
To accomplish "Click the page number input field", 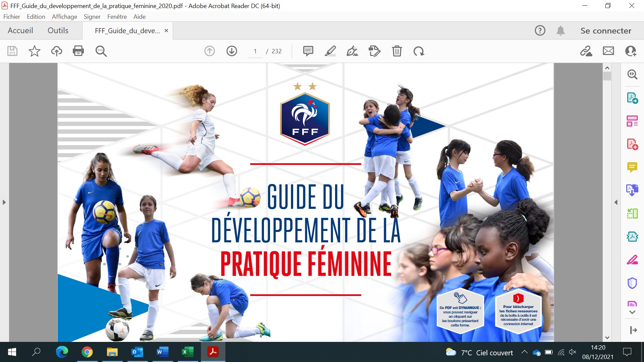I will [x=255, y=51].
